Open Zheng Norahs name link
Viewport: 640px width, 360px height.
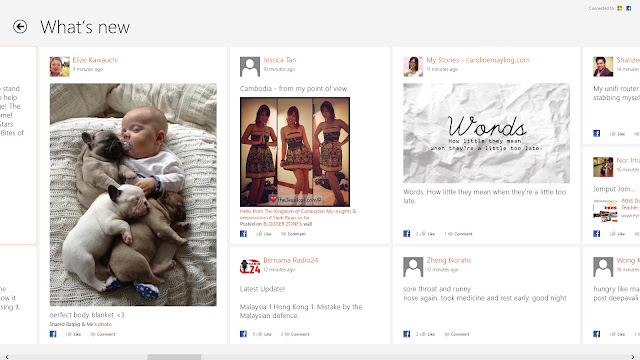pyautogui.click(x=449, y=260)
